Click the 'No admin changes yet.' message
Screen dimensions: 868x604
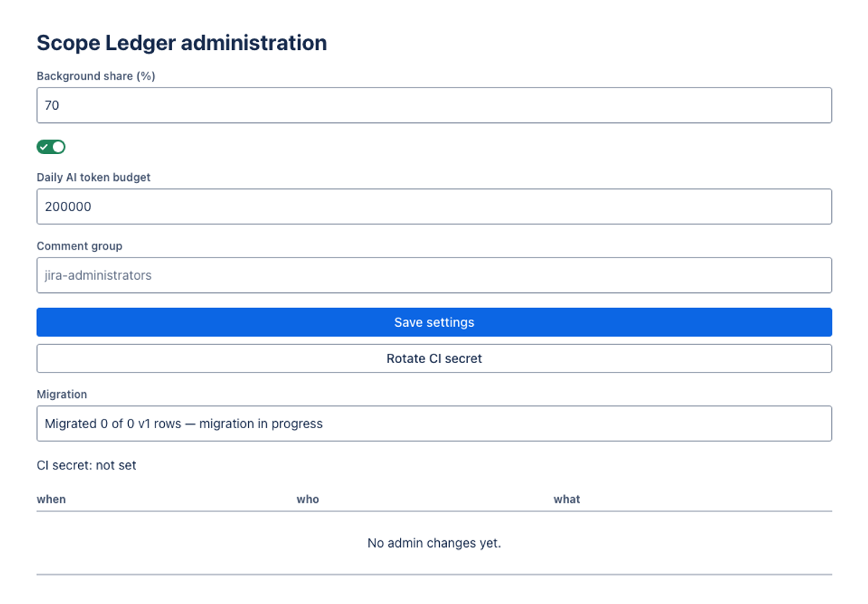coord(434,543)
